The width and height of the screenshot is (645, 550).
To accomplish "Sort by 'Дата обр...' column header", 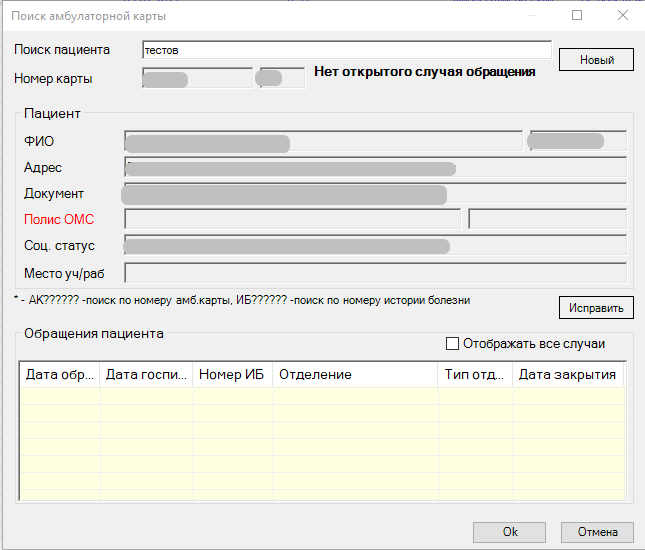I will click(x=60, y=374).
